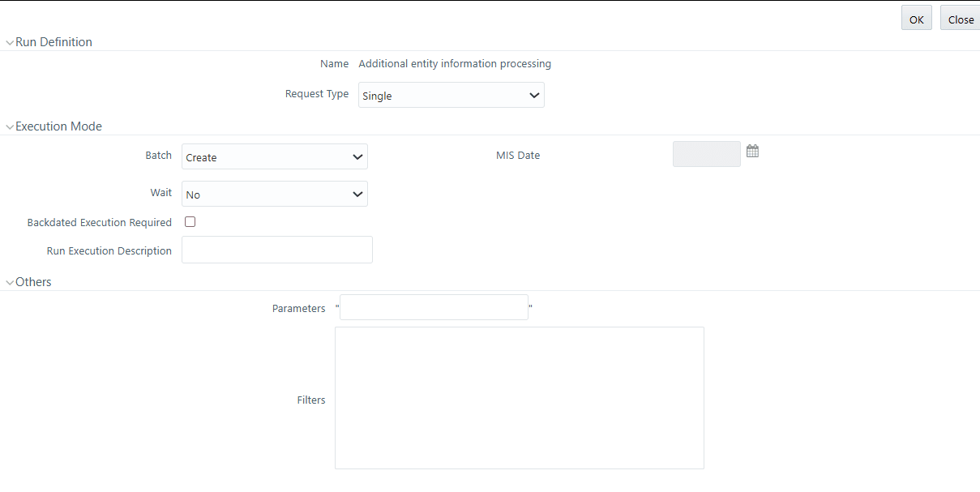
Task: Click the 'Name' label
Action: point(335,63)
